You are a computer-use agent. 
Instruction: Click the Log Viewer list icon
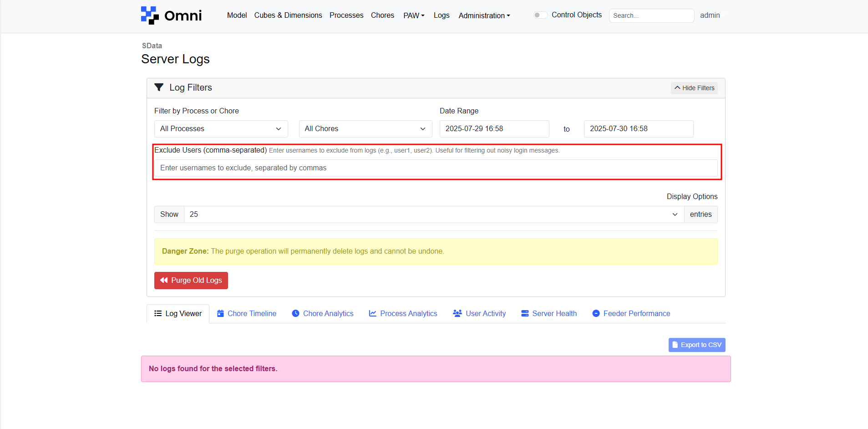coord(158,313)
